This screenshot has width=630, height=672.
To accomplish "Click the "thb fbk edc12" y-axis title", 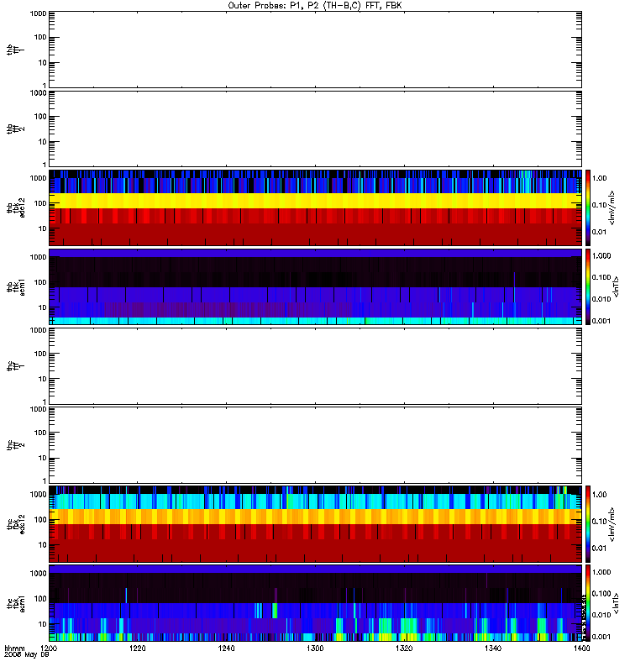I will coord(16,207).
